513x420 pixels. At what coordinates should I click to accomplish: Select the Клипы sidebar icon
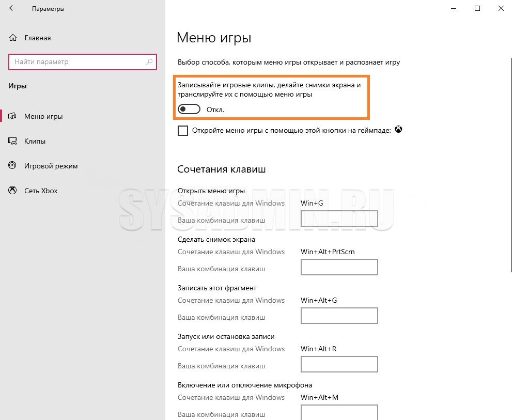(12, 141)
